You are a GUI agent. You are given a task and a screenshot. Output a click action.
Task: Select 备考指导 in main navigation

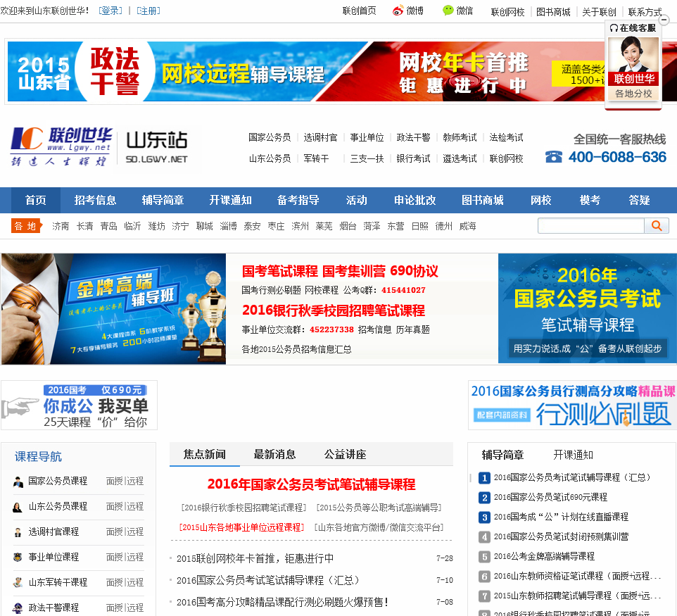(298, 200)
